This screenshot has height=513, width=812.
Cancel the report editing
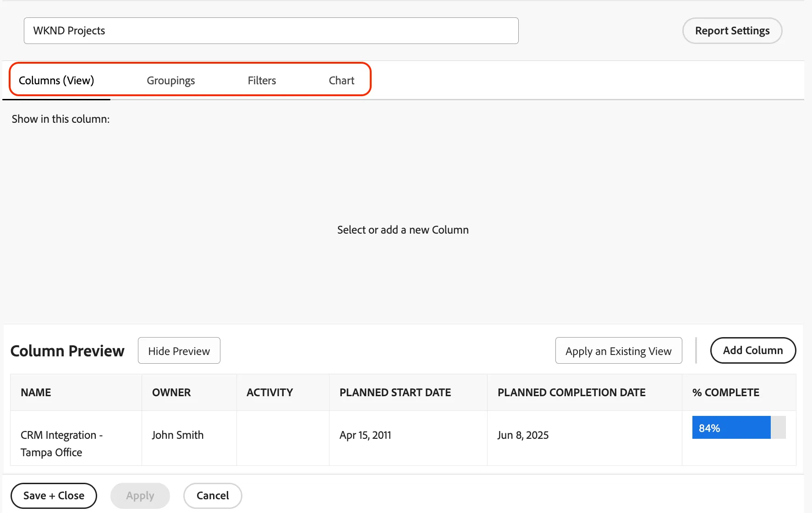[213, 496]
